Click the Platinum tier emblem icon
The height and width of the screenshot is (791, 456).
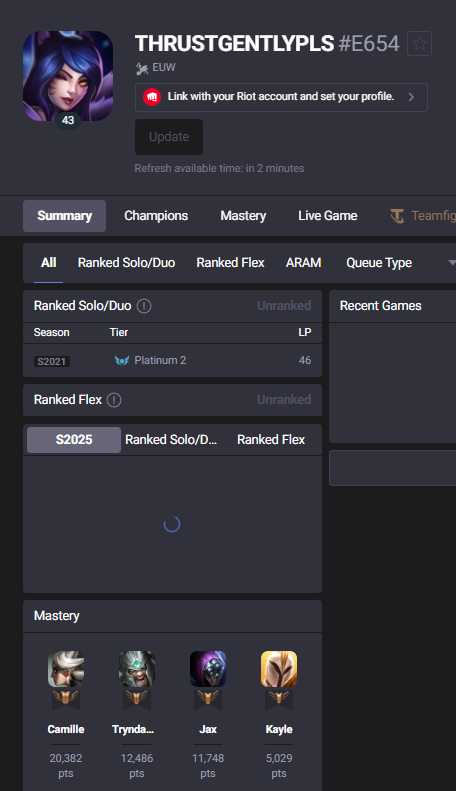point(122,361)
